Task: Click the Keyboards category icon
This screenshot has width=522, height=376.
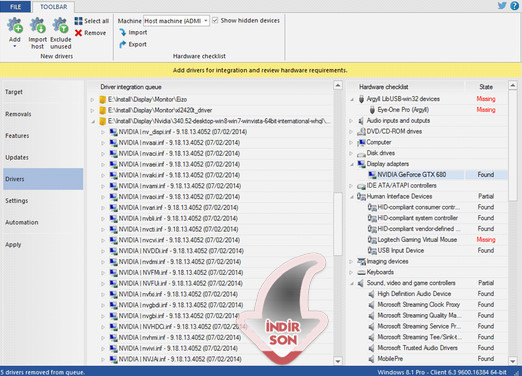Action: coord(361,272)
